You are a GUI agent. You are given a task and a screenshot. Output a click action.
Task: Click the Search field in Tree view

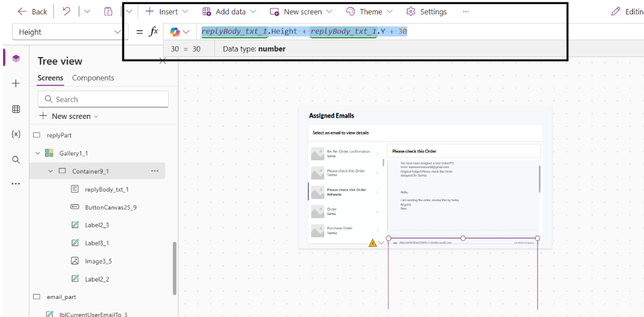tap(103, 99)
